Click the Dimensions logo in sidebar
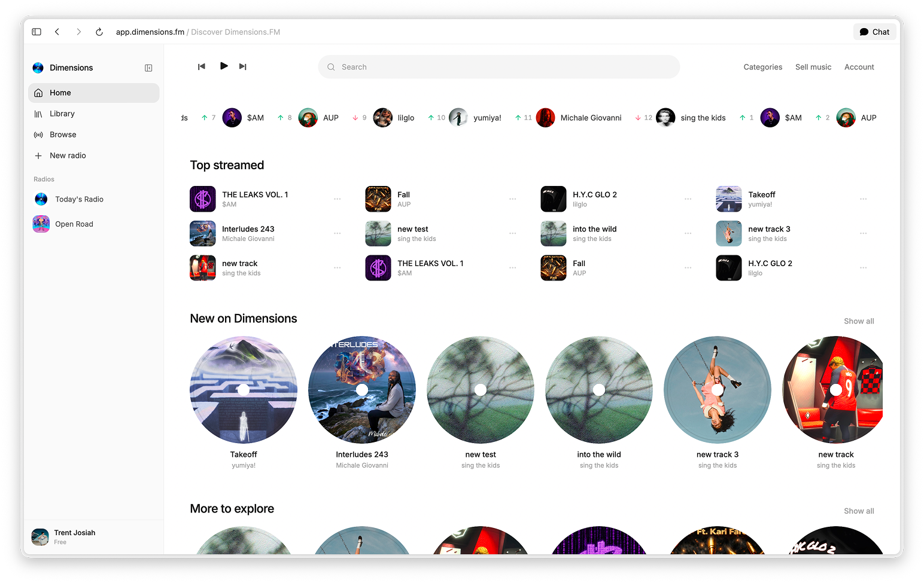This screenshot has height=583, width=924. pos(38,68)
